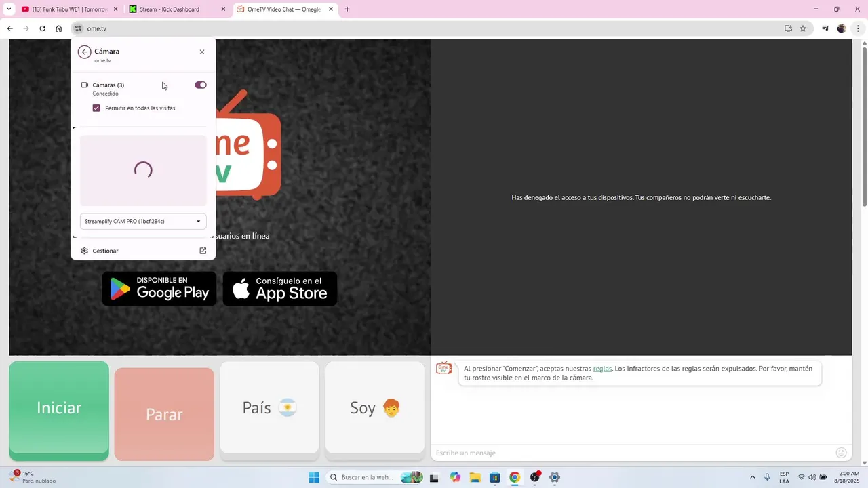Open the Settings gear taskbar icon
The image size is (868, 488).
tap(555, 477)
